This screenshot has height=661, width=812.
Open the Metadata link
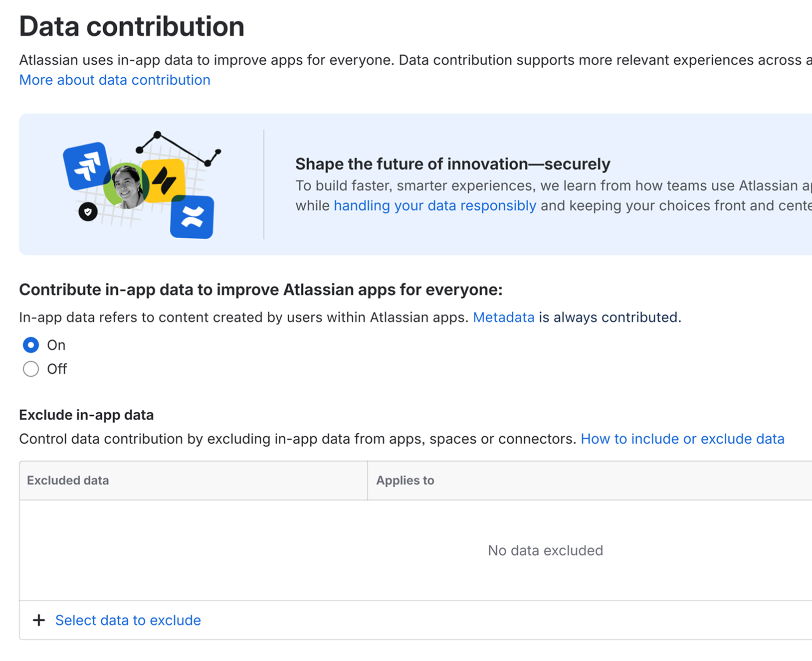coord(503,317)
